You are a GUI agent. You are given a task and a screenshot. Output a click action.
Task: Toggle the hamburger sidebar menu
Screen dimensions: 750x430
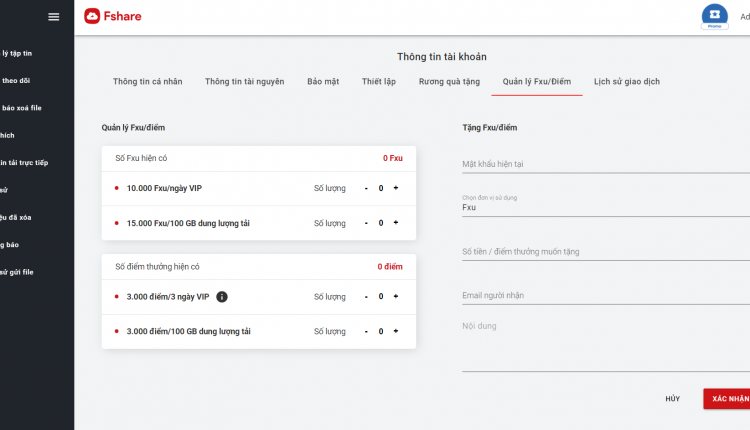click(54, 17)
